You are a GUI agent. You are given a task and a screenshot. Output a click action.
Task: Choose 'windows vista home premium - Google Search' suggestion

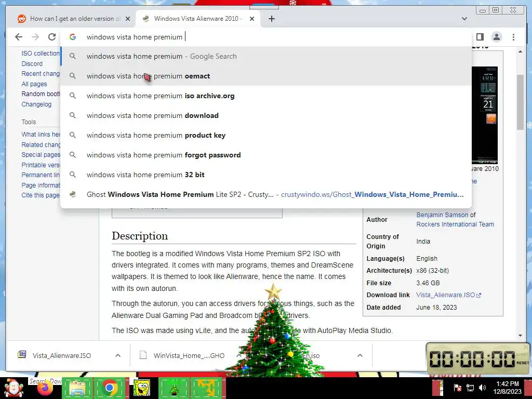(x=265, y=56)
